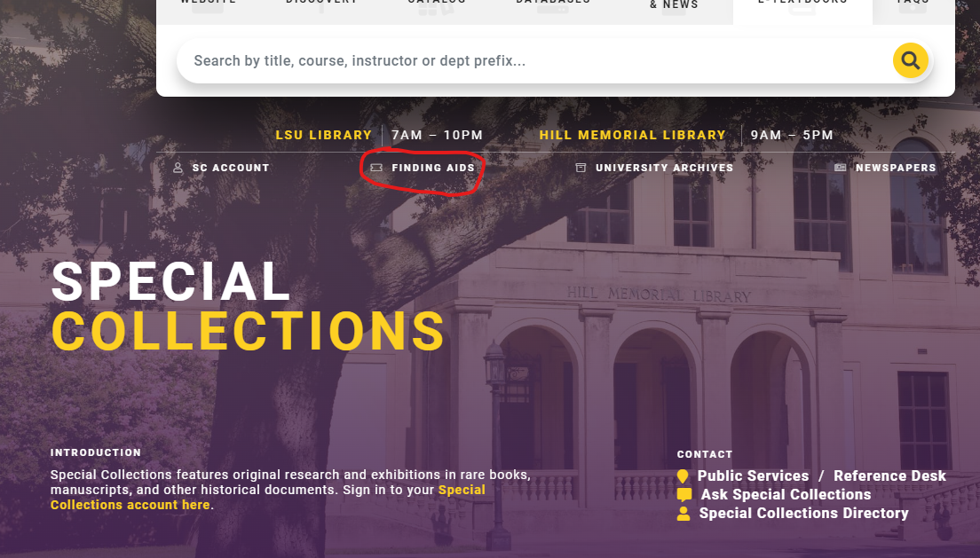The image size is (980, 558).
Task: Select the FAQs tab
Action: [913, 5]
